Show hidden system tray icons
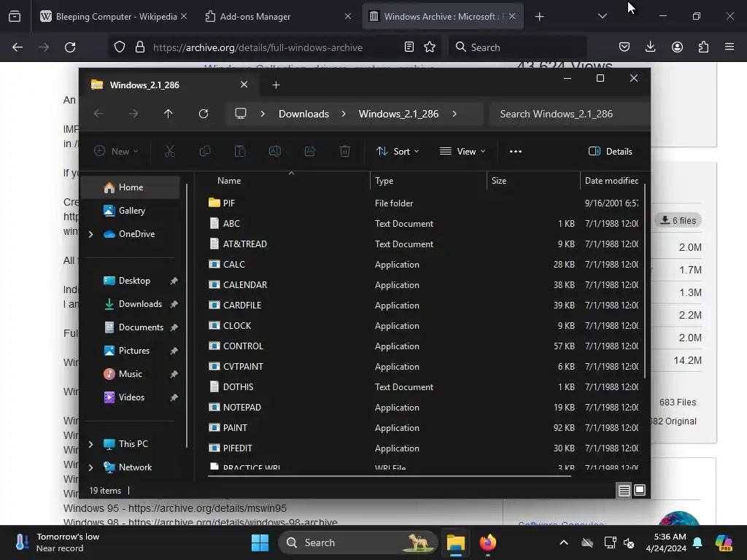The image size is (747, 560). click(x=564, y=542)
